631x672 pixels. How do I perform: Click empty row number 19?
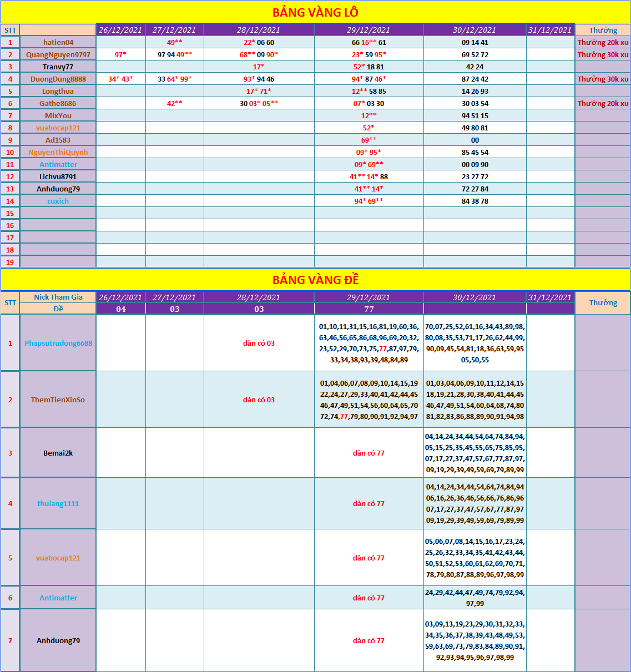coord(10,262)
